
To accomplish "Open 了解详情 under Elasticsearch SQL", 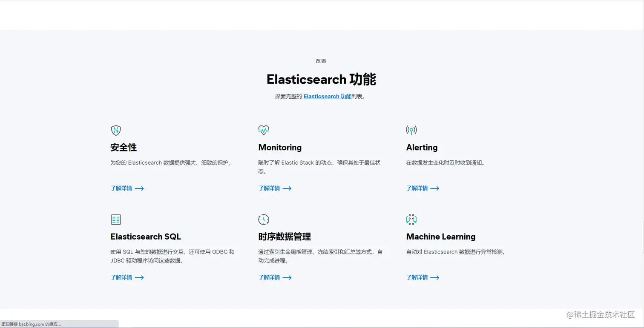I will point(127,278).
